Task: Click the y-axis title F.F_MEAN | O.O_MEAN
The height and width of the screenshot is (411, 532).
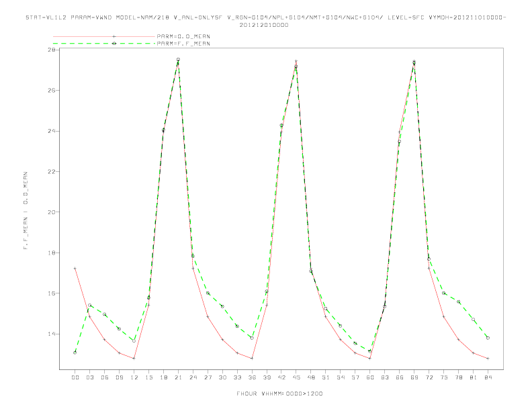Action: click(26, 210)
